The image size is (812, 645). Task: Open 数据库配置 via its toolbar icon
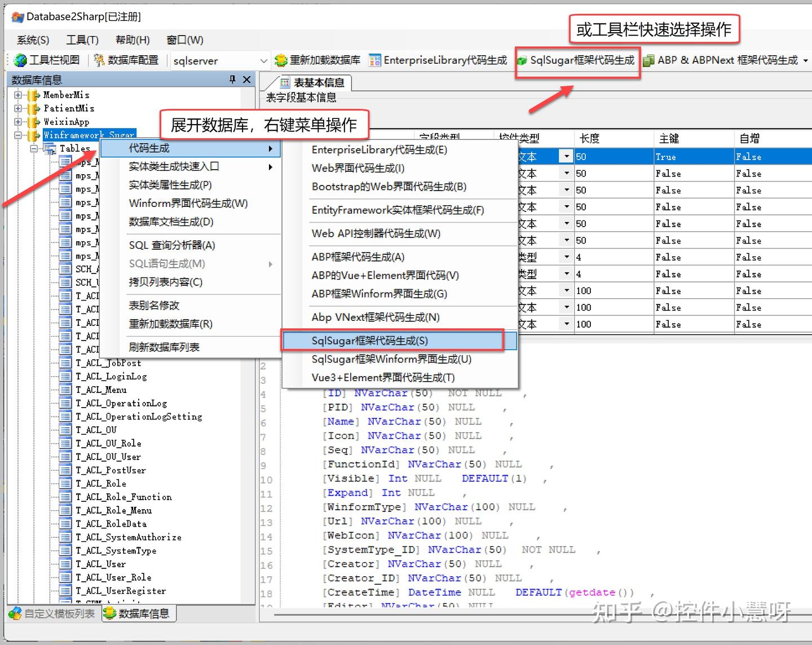pyautogui.click(x=98, y=60)
